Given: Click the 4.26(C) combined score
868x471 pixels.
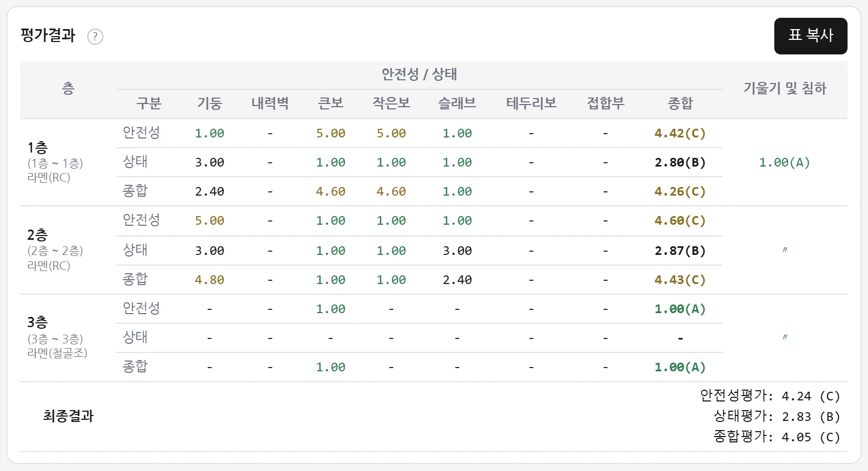Looking at the screenshot, I should click(x=680, y=191).
